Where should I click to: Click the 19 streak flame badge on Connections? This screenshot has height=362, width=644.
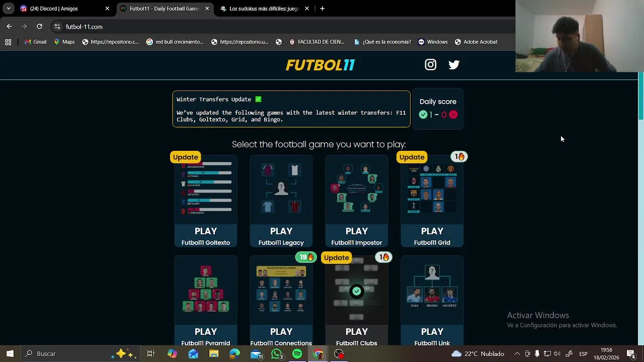[306, 257]
